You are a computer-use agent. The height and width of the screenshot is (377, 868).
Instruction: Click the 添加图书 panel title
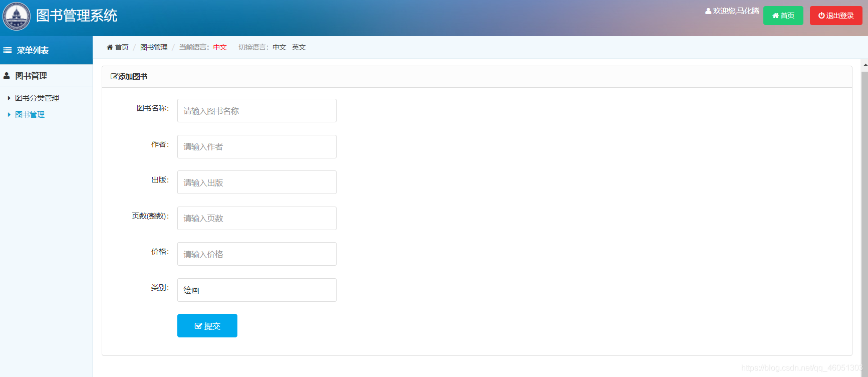click(x=133, y=77)
